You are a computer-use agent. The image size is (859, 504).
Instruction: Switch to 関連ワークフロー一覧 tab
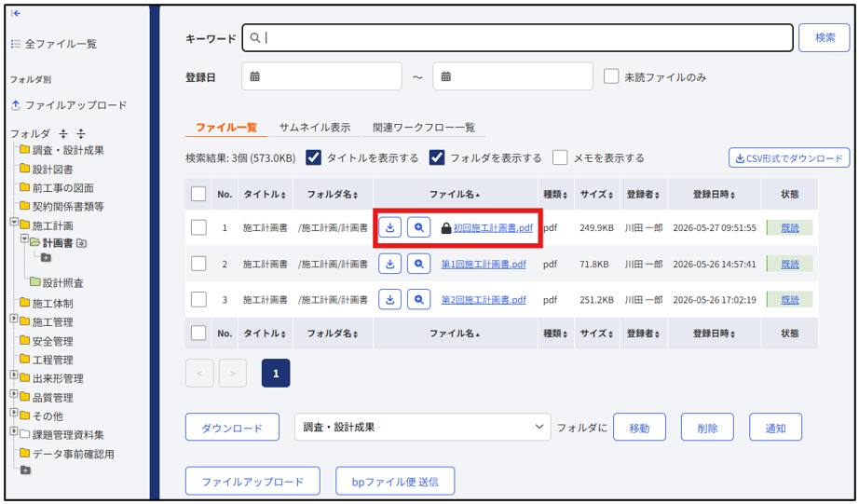[x=424, y=128]
